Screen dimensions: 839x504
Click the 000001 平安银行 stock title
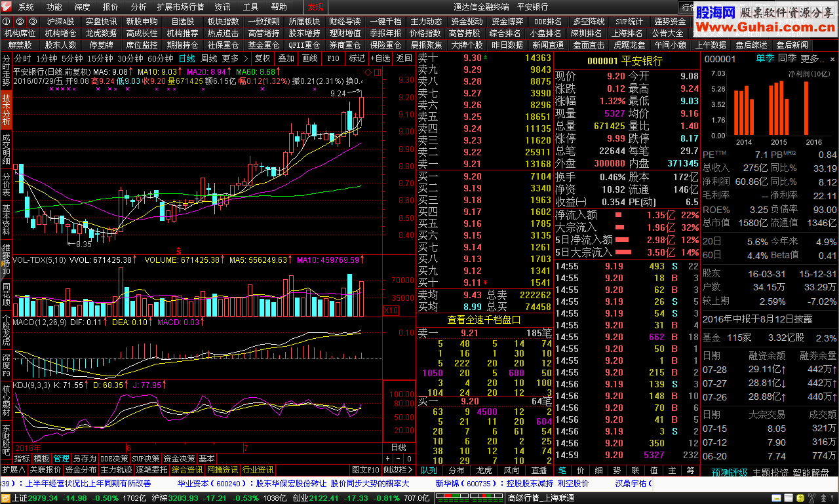pos(625,62)
